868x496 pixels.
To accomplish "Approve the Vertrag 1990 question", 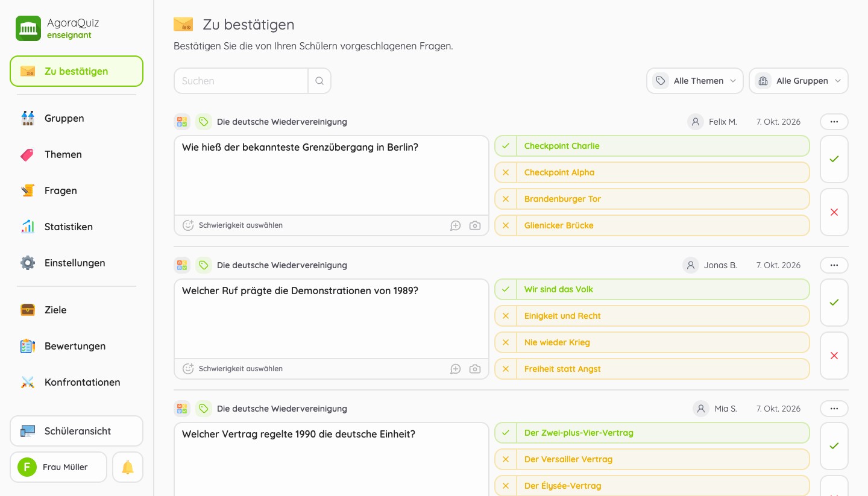I will click(x=834, y=446).
